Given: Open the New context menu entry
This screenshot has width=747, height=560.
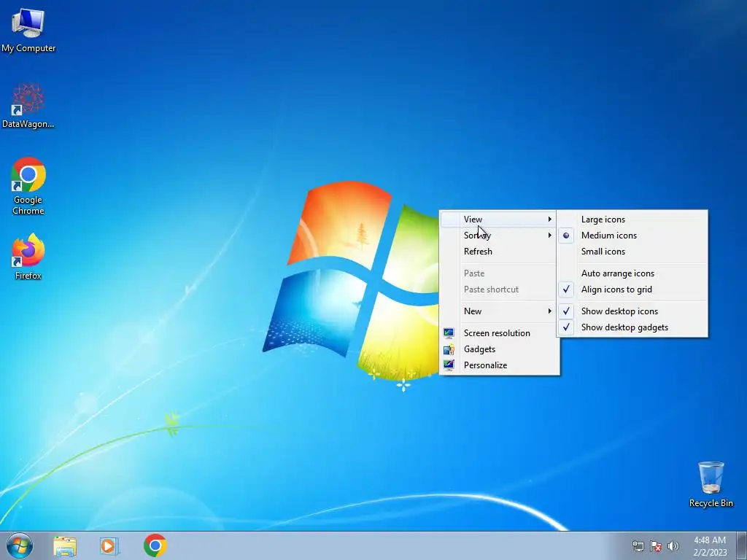Looking at the screenshot, I should tap(498, 311).
